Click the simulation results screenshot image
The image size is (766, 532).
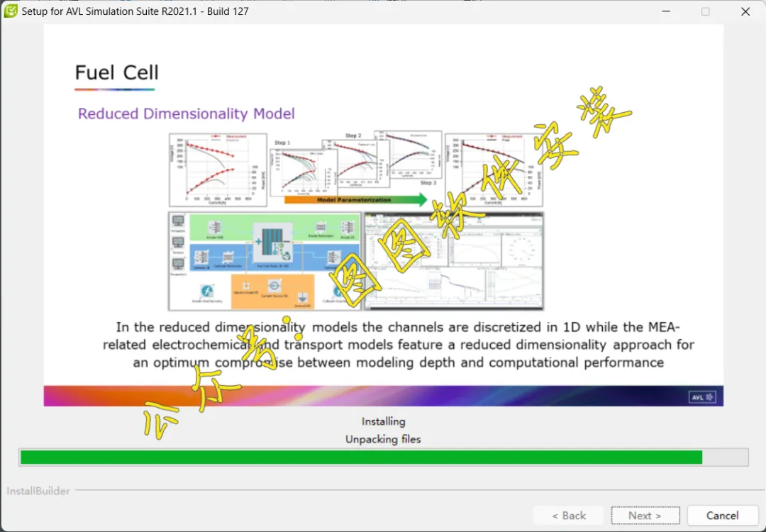click(x=454, y=261)
